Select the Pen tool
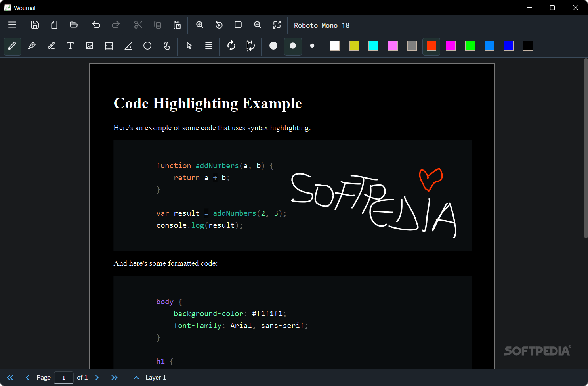This screenshot has width=588, height=386. point(12,46)
